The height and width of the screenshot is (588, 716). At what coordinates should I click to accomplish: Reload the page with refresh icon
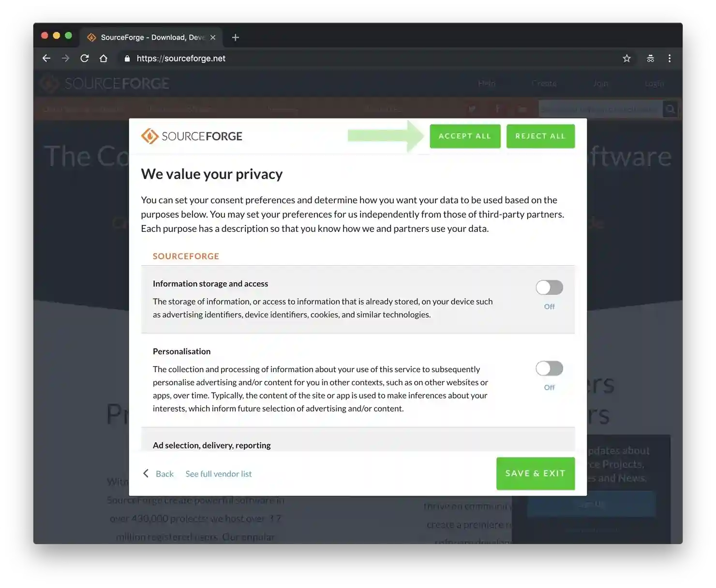[85, 59]
